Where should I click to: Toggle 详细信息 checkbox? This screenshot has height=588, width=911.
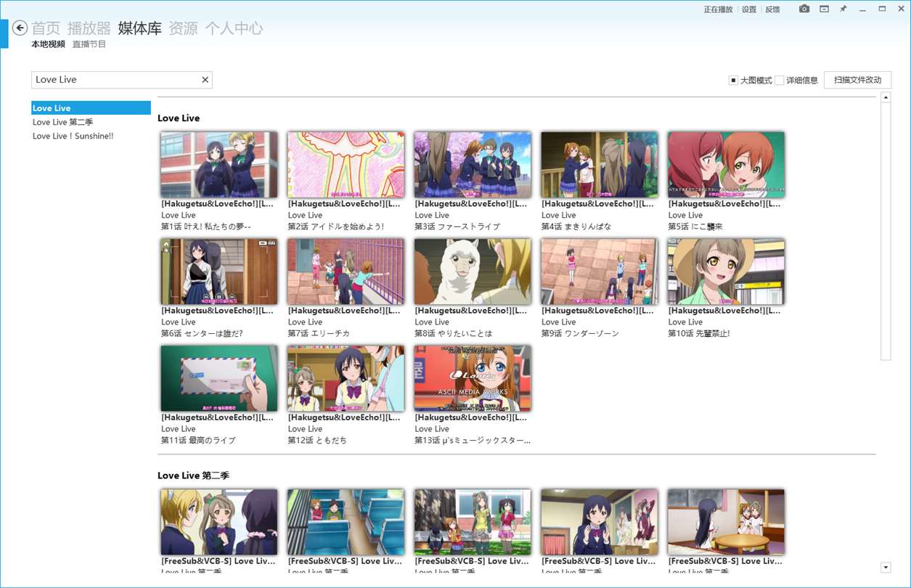[779, 81]
